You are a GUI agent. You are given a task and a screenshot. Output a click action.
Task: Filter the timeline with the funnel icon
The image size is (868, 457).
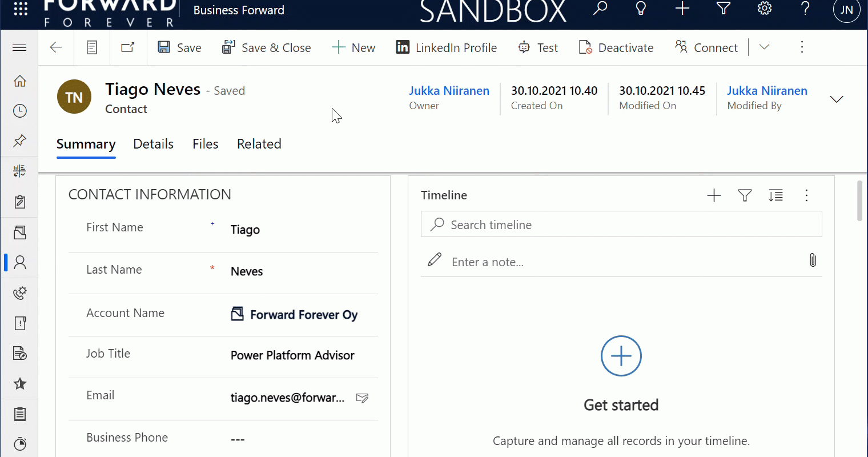tap(745, 195)
